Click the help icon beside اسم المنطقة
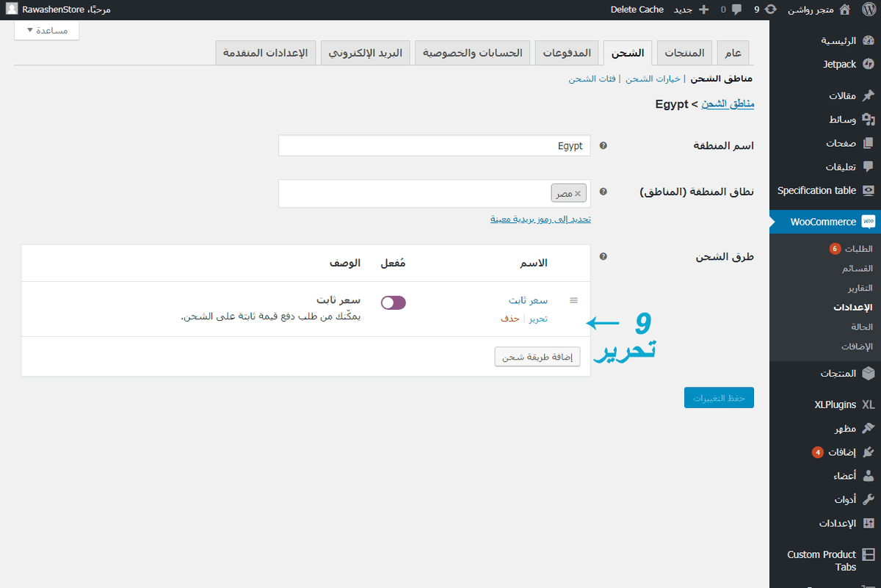Viewport: 881px width, 588px height. [603, 146]
